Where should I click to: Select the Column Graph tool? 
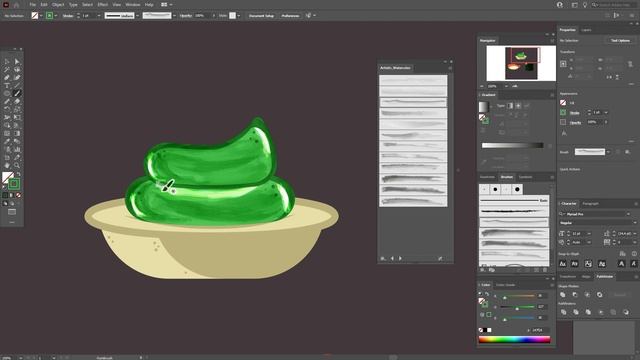17,149
